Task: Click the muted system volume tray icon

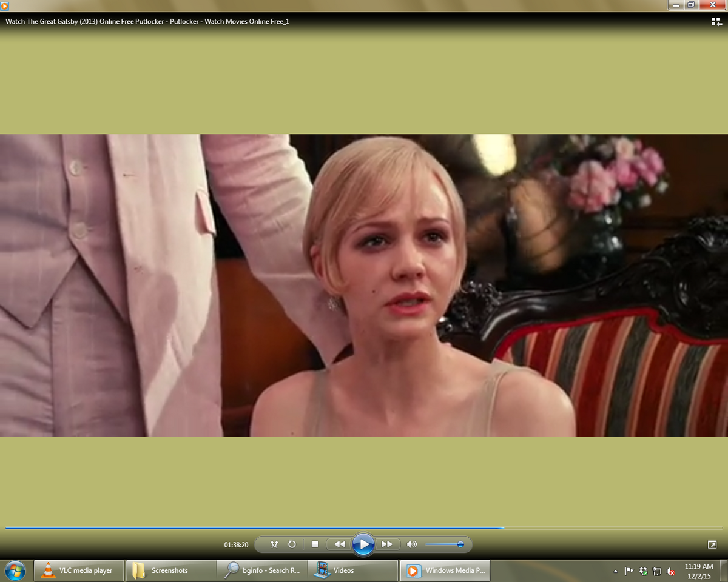Action: [671, 571]
